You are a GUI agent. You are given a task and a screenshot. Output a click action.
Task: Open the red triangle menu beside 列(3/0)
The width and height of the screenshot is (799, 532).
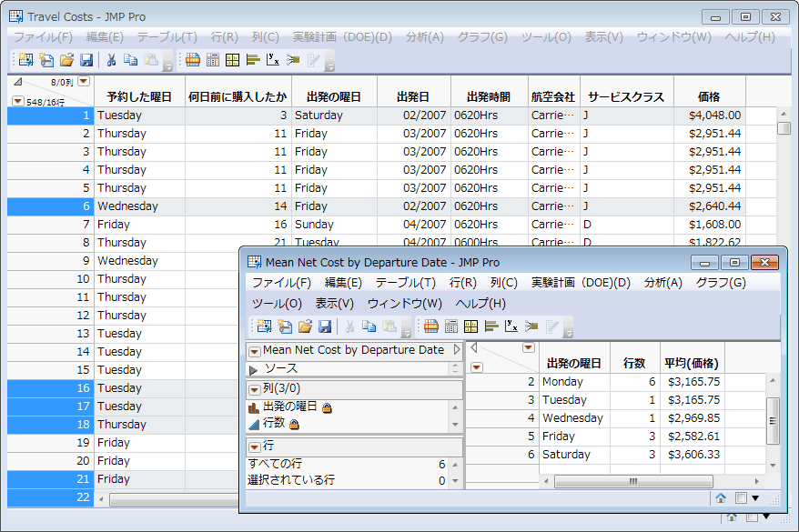tap(254, 388)
